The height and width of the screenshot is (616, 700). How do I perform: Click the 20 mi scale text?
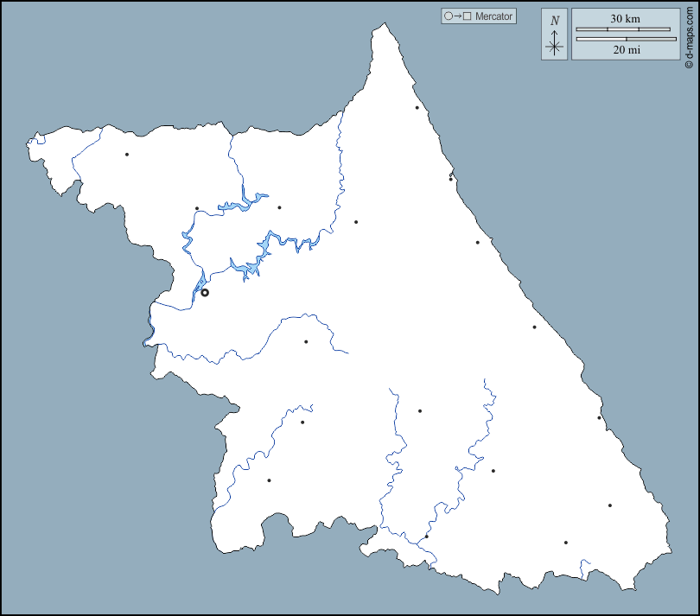626,50
